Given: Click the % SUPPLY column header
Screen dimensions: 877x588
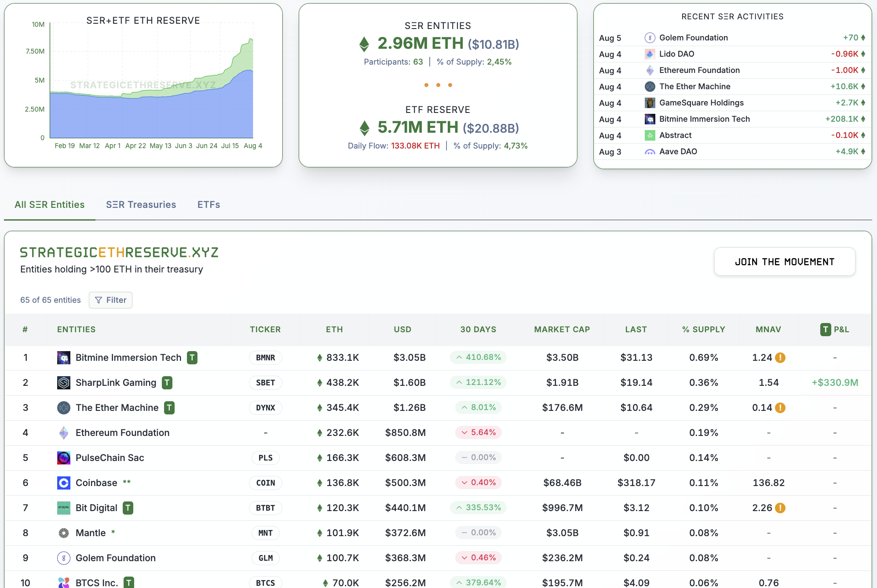Looking at the screenshot, I should [704, 330].
